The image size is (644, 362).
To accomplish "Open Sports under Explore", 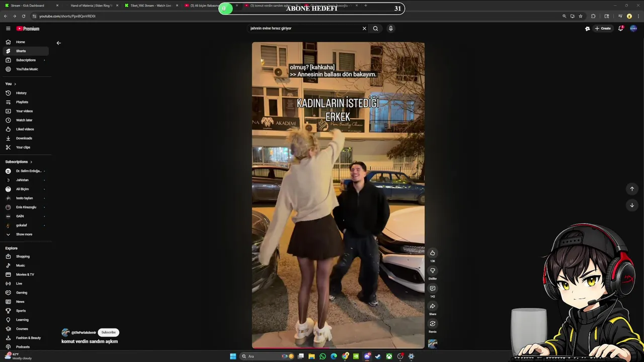I will pyautogui.click(x=25, y=311).
